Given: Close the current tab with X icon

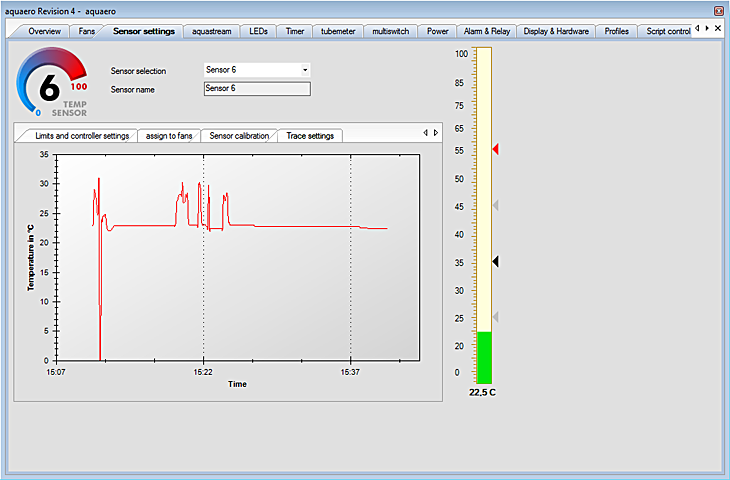Looking at the screenshot, I should (718, 28).
